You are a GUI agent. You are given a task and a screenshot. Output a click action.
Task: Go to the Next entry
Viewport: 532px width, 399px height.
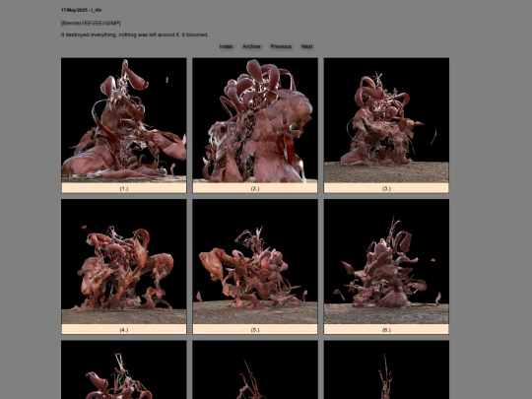pos(306,46)
